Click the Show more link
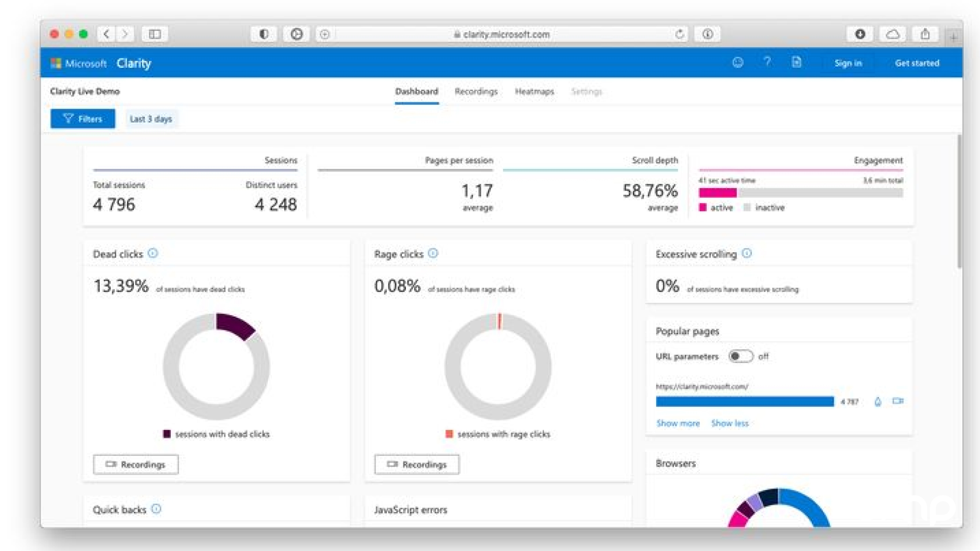Viewport: 980px width, 551px height. coord(678,423)
